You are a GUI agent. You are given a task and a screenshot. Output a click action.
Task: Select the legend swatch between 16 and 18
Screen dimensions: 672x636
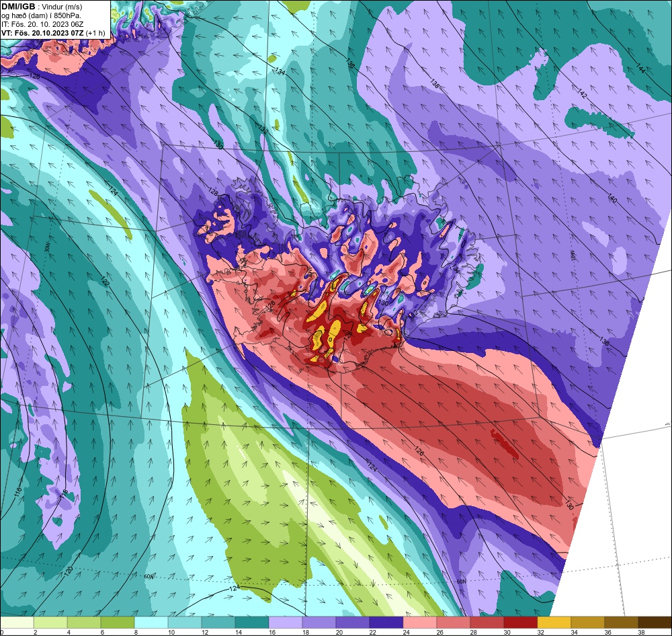point(285,623)
